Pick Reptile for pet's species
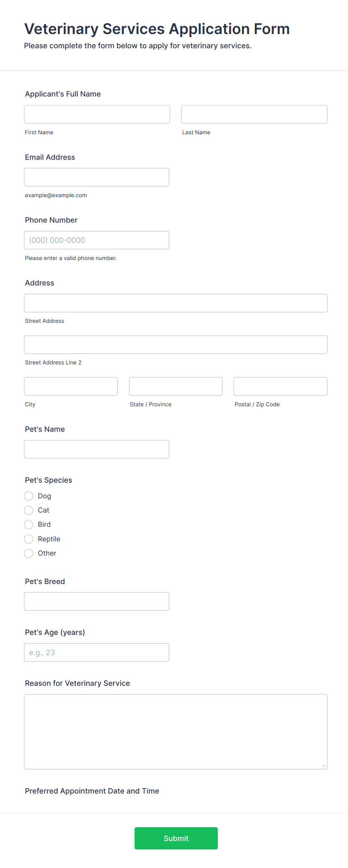The width and height of the screenshot is (348, 868). coord(29,539)
